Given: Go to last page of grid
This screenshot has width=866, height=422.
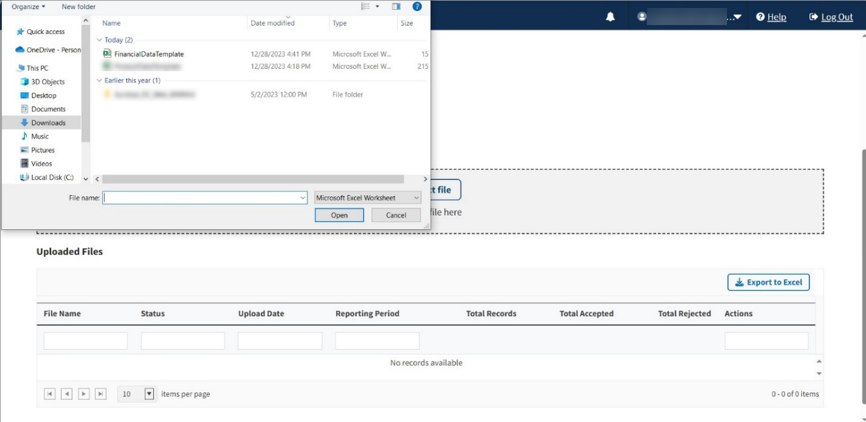Looking at the screenshot, I should [100, 394].
